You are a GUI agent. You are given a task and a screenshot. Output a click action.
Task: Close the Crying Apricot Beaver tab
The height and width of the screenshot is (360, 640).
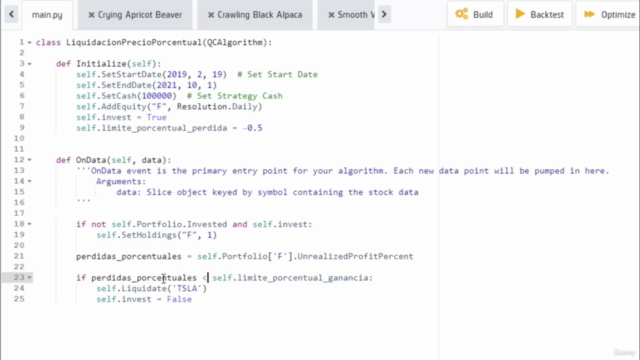coord(91,15)
